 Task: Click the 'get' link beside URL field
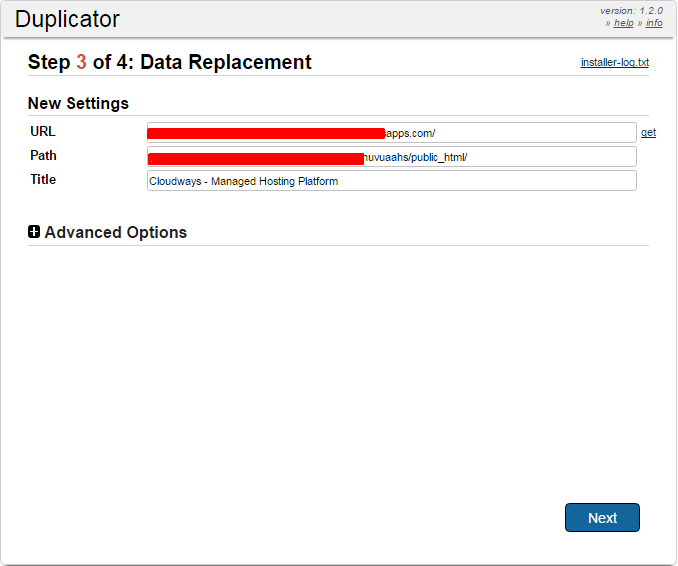[648, 133]
